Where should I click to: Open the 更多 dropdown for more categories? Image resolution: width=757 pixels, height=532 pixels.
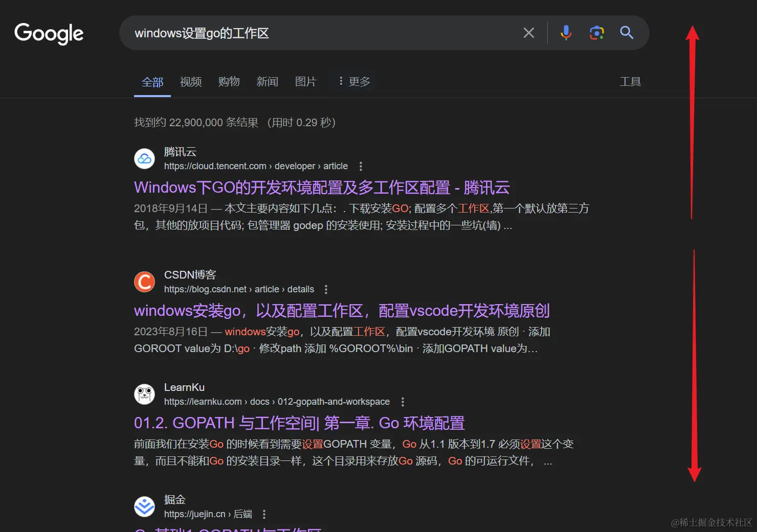[353, 81]
